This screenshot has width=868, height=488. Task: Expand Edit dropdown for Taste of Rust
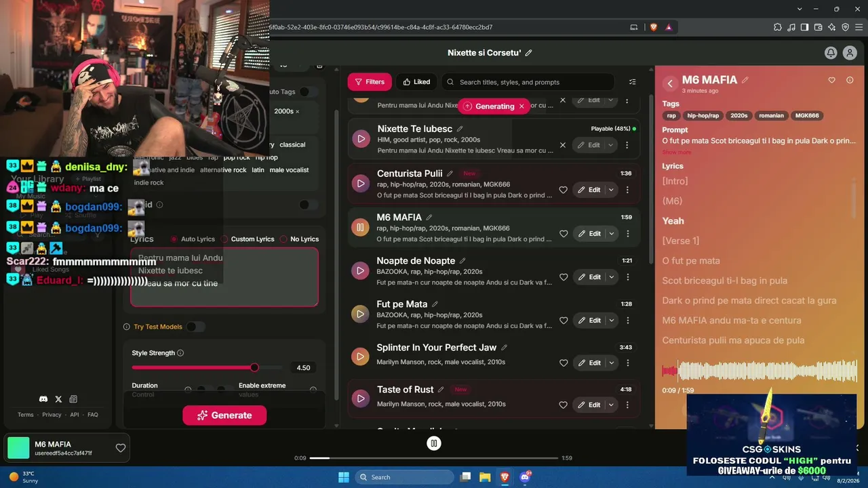pos(611,405)
